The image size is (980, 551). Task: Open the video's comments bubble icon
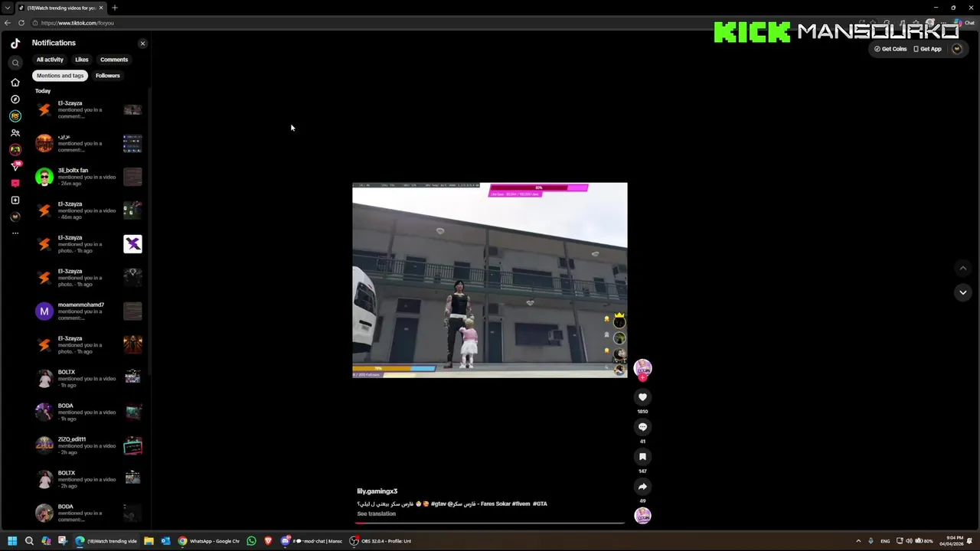pos(642,426)
